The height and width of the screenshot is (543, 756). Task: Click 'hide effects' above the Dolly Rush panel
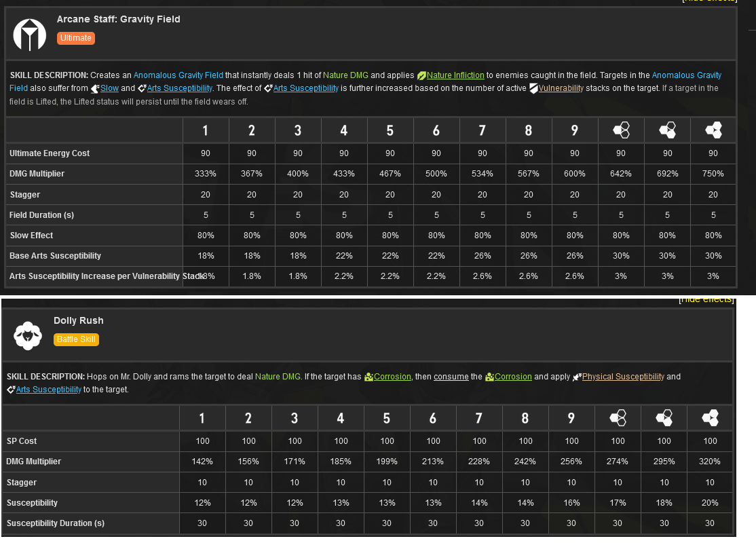click(x=706, y=299)
